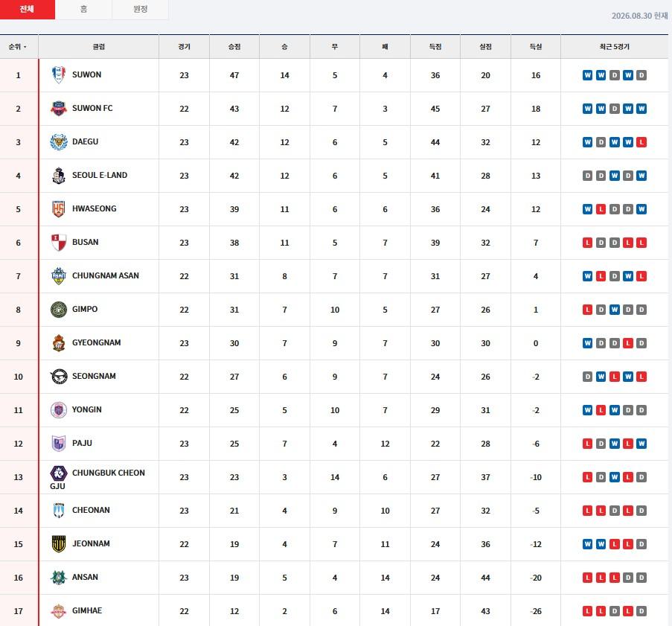This screenshot has height=626, width=672.
Task: Switch to the 홈 tab
Action: click(x=83, y=9)
